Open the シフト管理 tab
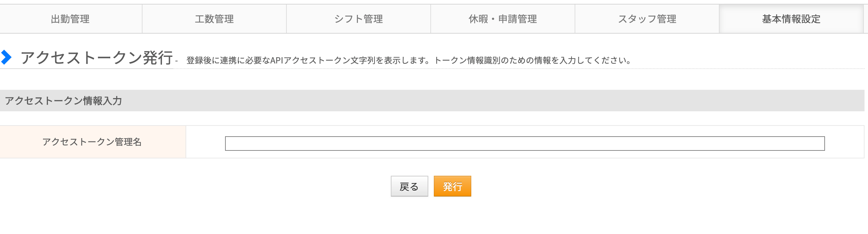Image resolution: width=868 pixels, height=234 pixels. (x=358, y=19)
